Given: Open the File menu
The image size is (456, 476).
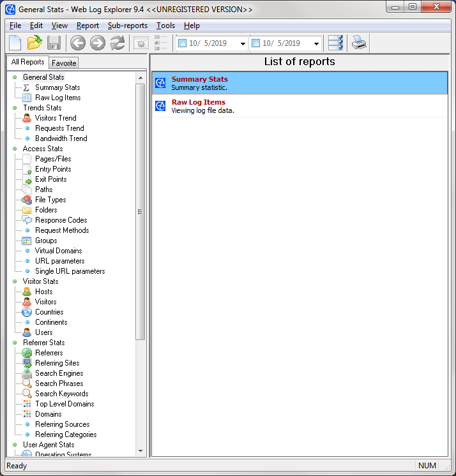Looking at the screenshot, I should (x=15, y=26).
